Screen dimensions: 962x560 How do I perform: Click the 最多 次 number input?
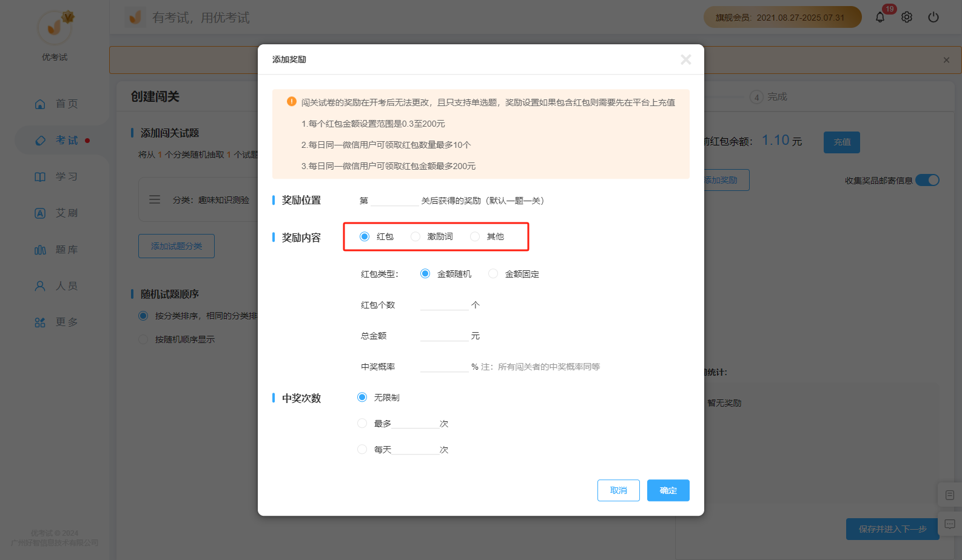coord(415,423)
